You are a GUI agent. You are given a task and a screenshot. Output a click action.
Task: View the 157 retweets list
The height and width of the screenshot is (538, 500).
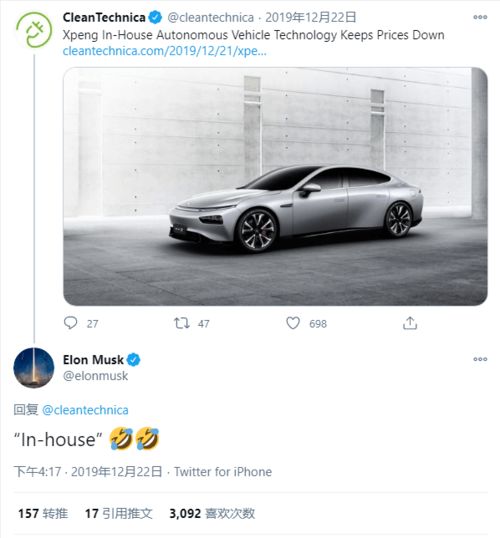click(x=43, y=514)
